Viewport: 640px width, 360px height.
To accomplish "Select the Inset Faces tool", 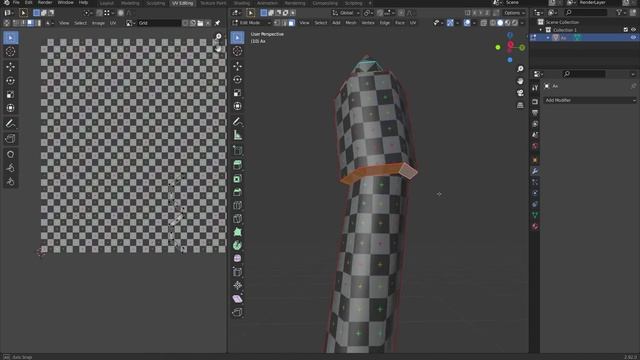I will coord(238,179).
